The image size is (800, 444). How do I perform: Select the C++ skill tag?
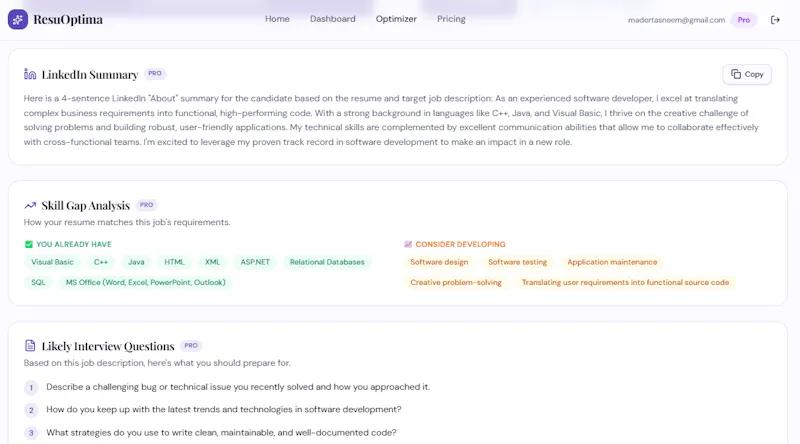[101, 262]
